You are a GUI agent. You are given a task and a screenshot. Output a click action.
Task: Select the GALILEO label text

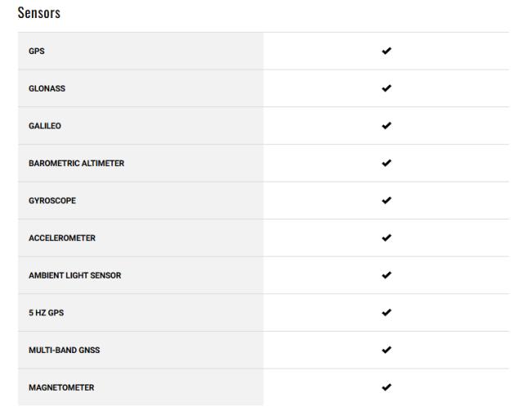click(45, 126)
